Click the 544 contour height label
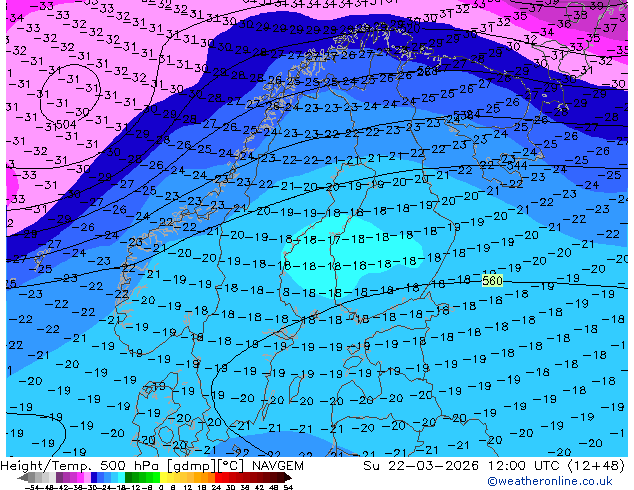Viewport: 634px width, 490px height. coord(517,165)
